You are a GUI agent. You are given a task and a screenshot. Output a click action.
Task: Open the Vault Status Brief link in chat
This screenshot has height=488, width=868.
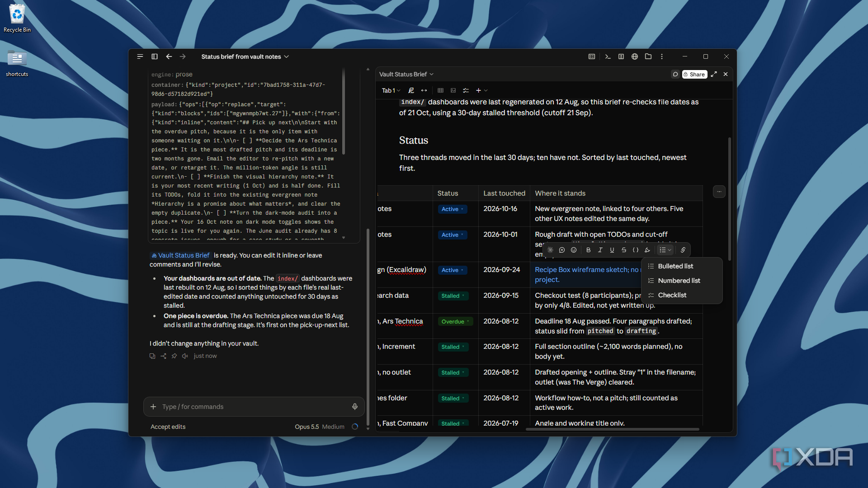click(x=181, y=255)
